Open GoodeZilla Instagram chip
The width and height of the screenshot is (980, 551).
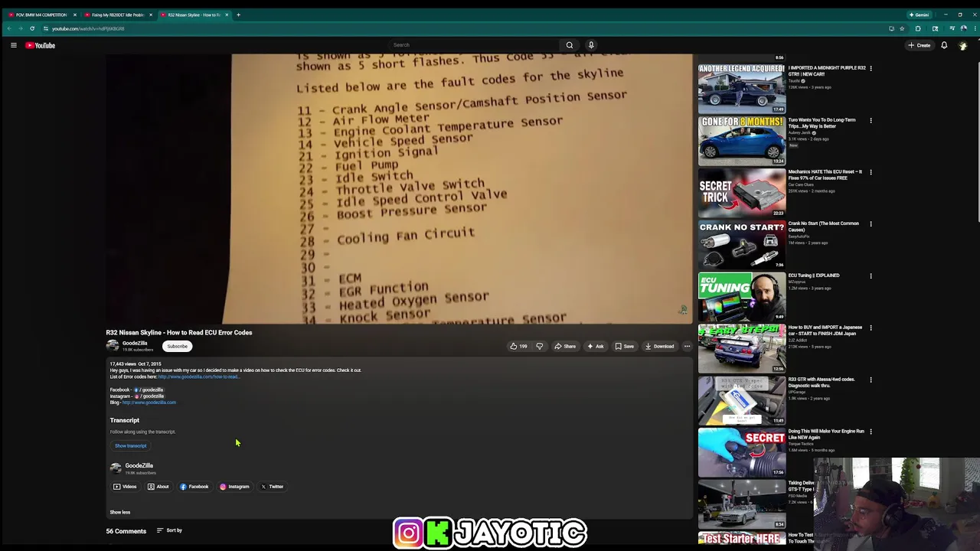234,487
